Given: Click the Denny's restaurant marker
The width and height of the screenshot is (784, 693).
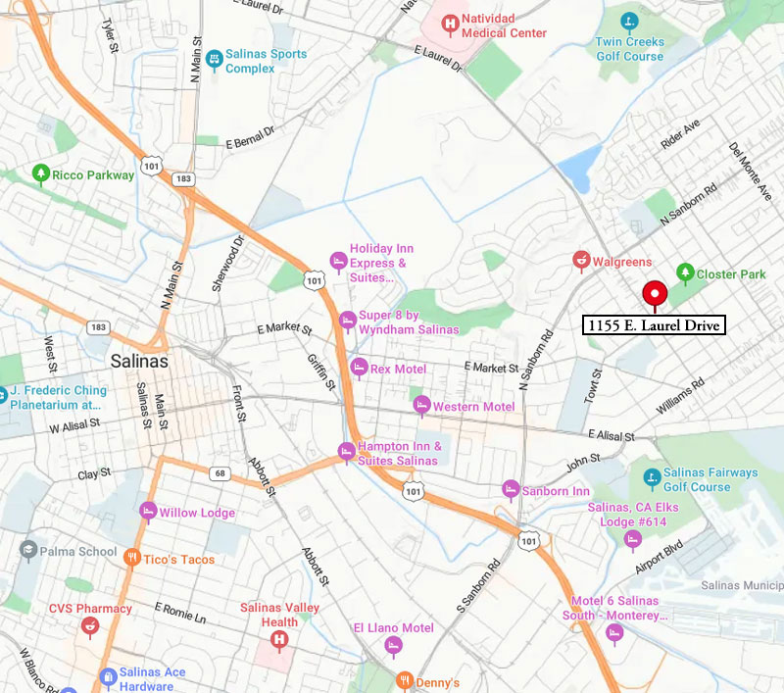Looking at the screenshot, I should click(x=405, y=680).
